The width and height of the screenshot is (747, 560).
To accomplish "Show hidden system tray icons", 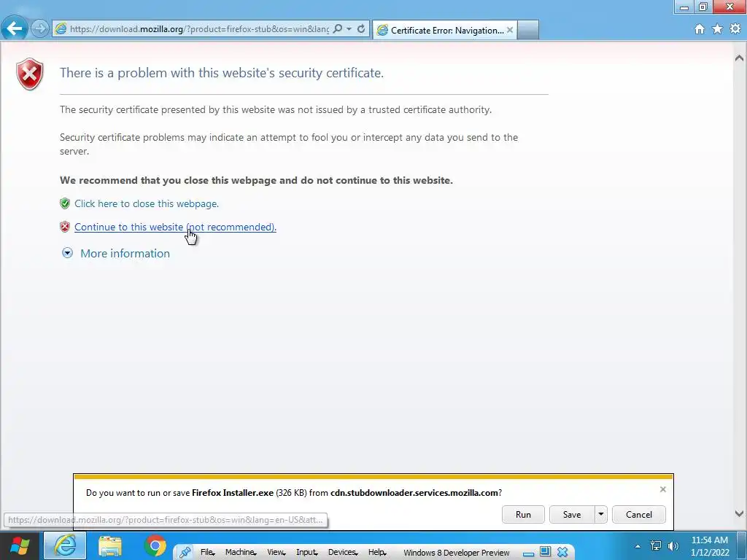I will [x=638, y=546].
